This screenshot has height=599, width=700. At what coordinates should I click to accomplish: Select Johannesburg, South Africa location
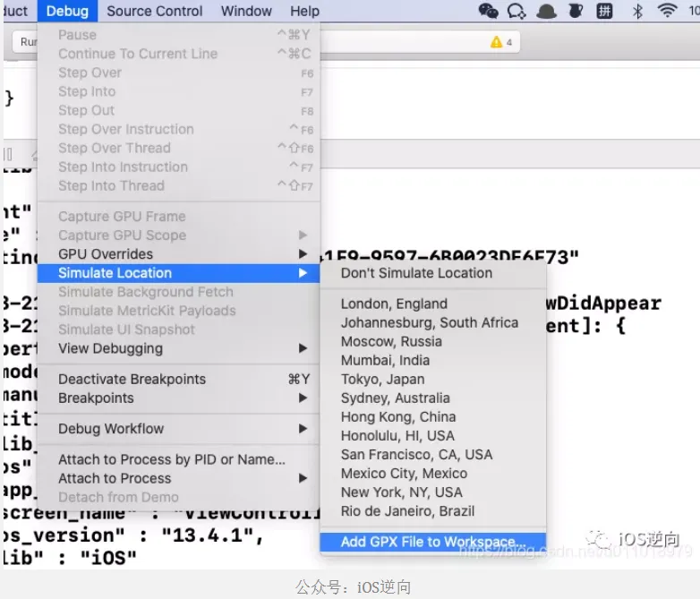click(433, 322)
